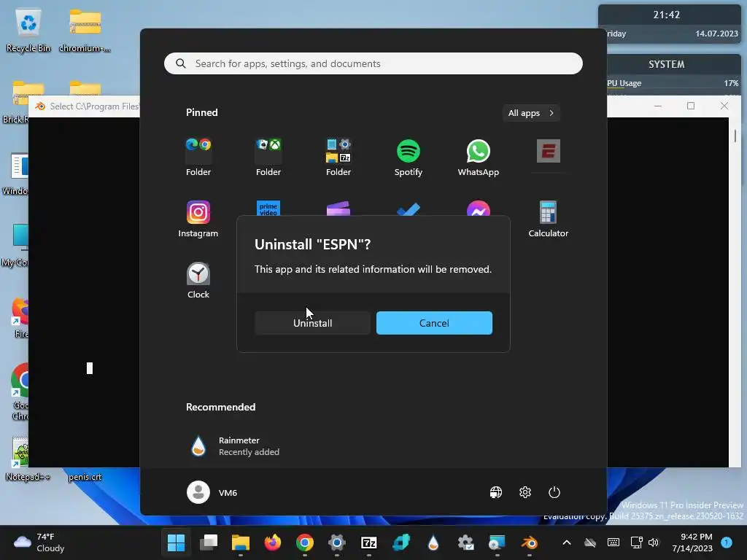Switch to Blender on the taskbar
Image resolution: width=747 pixels, height=560 pixels.
pos(530,542)
